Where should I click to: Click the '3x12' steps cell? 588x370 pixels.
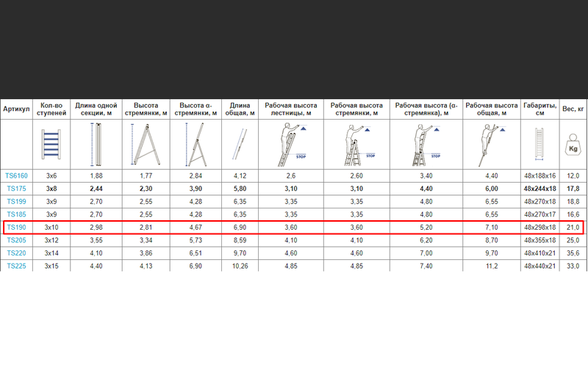[x=51, y=240]
